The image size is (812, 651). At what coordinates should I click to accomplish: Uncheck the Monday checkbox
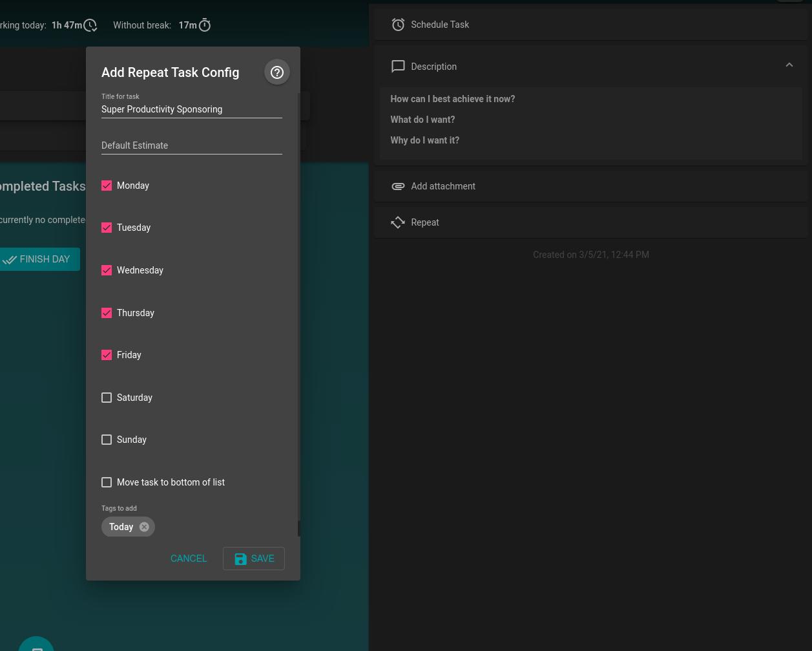(107, 186)
